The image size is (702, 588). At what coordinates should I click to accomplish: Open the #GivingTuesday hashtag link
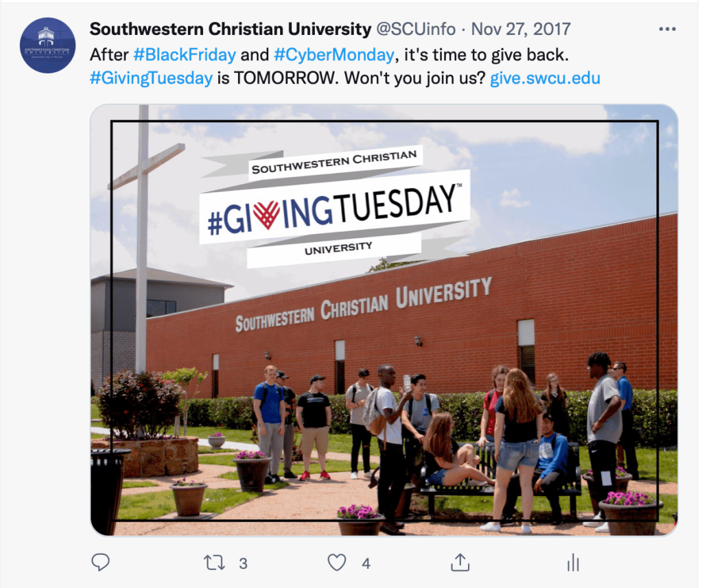point(151,78)
